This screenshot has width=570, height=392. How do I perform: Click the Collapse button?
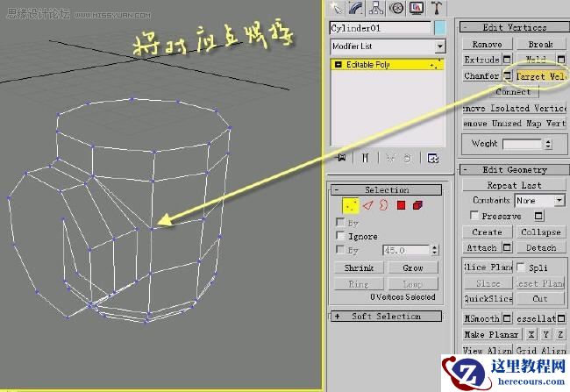click(541, 232)
